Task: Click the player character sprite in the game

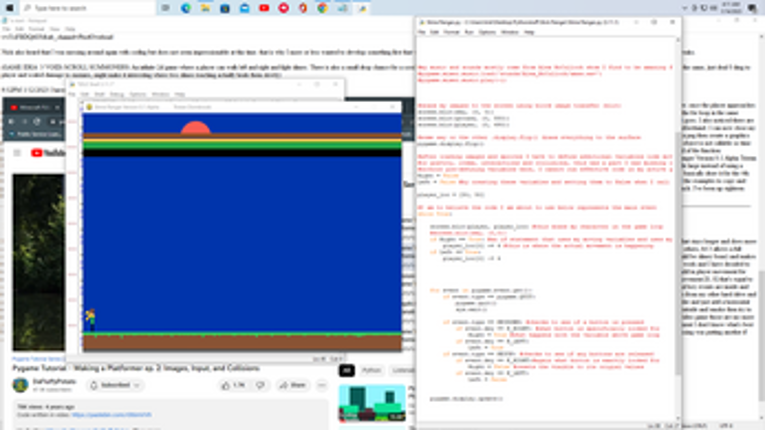Action: (89, 319)
